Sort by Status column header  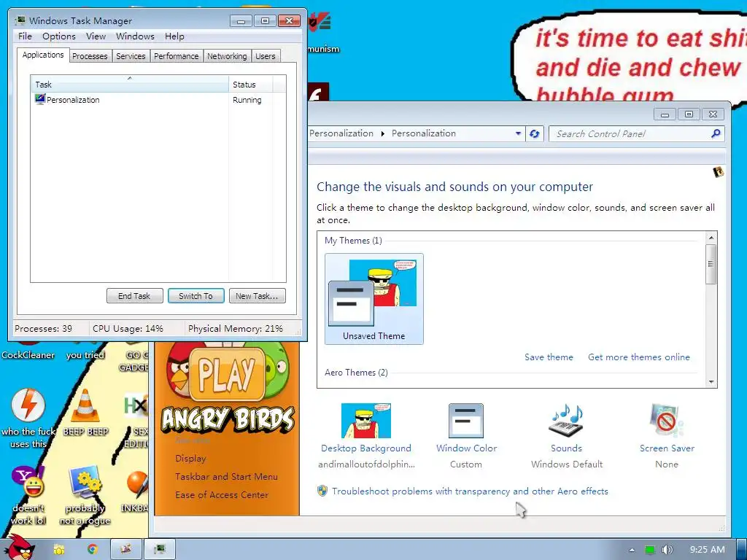point(250,85)
